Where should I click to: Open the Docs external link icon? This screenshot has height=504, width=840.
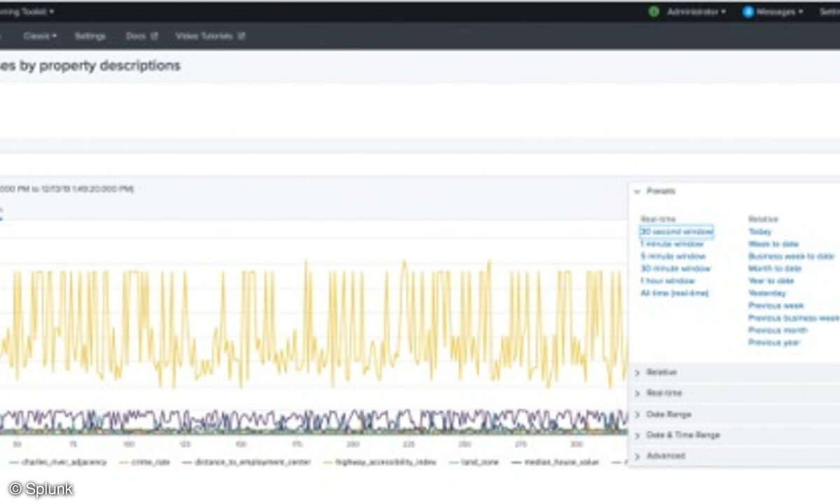tap(155, 36)
